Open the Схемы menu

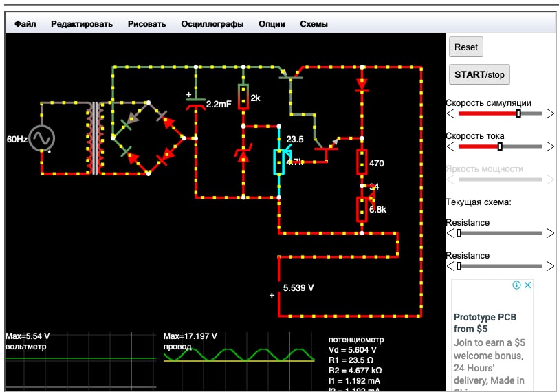coord(314,24)
